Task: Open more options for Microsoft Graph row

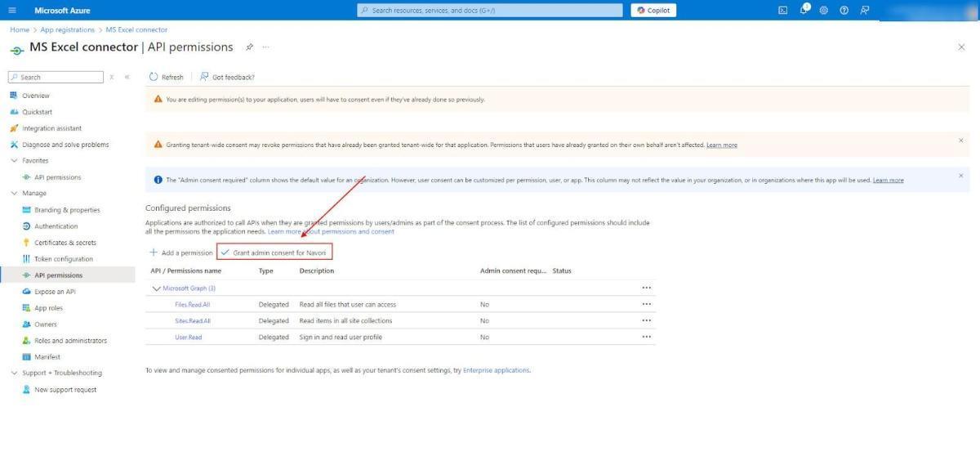Action: coord(647,288)
